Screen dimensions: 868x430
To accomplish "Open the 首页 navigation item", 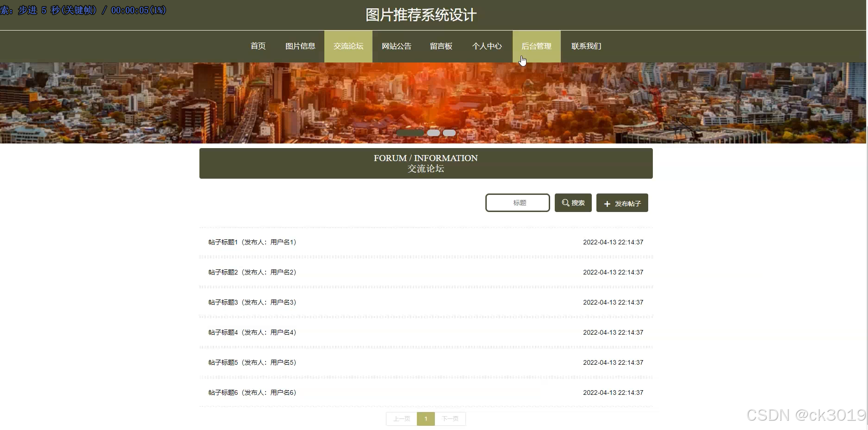I will click(x=258, y=46).
